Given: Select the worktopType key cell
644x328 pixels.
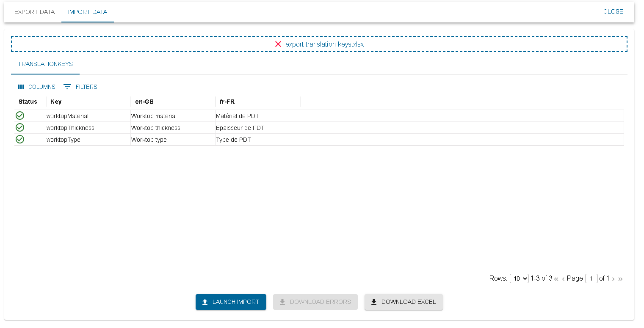Looking at the screenshot, I should coord(88,140).
